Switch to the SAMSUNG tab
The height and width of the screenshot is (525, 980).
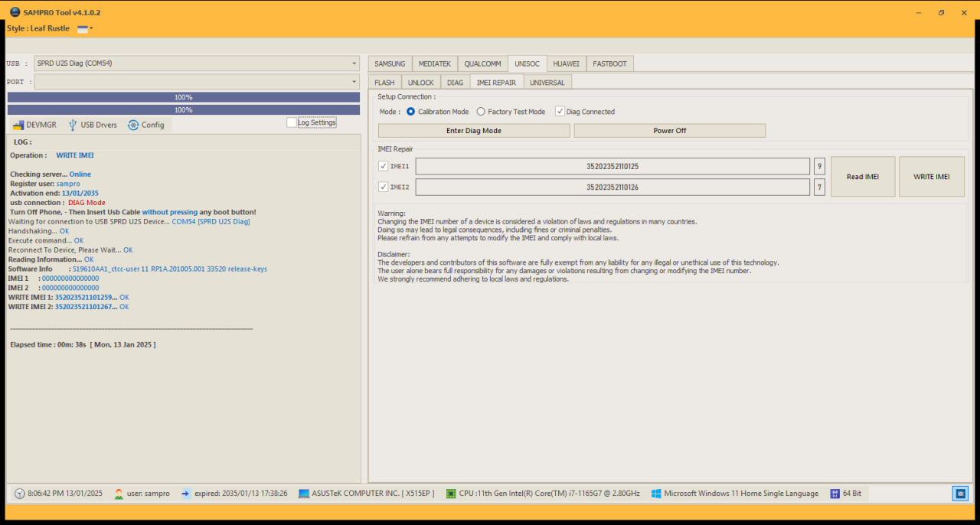coord(390,64)
